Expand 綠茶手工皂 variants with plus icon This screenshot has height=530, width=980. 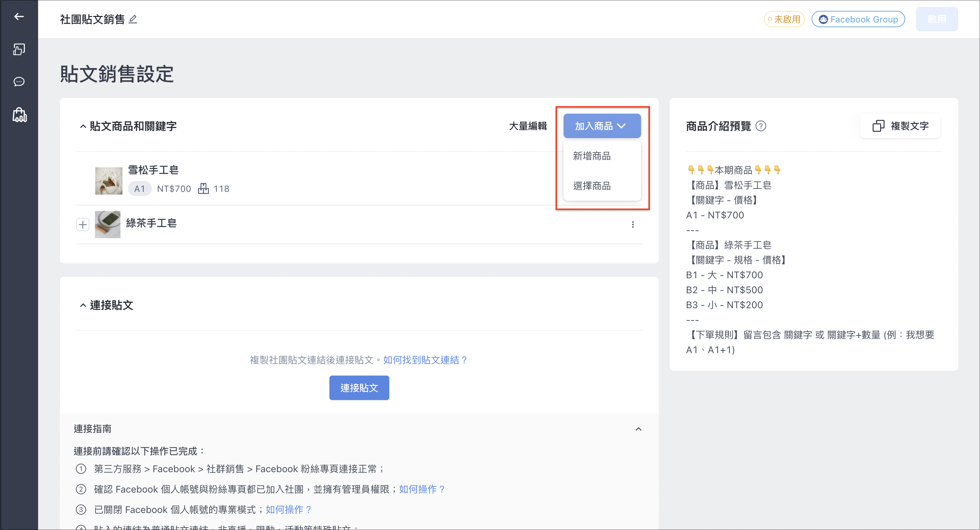(83, 224)
